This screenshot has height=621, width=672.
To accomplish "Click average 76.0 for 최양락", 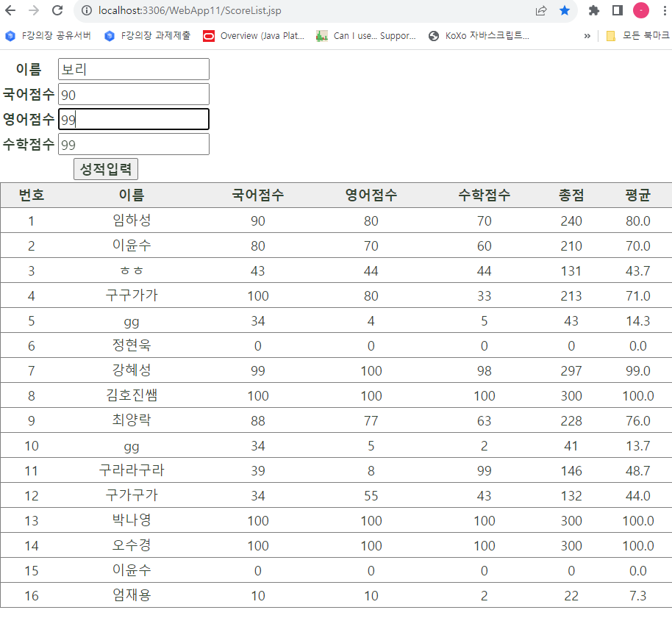I will [x=637, y=421].
